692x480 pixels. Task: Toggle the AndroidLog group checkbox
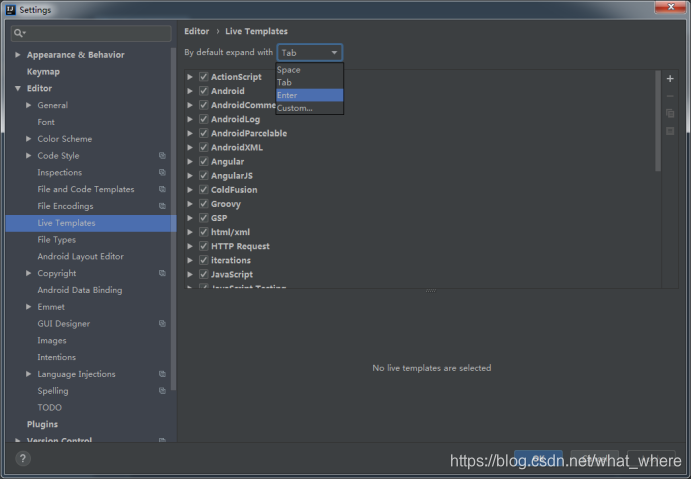(x=203, y=119)
